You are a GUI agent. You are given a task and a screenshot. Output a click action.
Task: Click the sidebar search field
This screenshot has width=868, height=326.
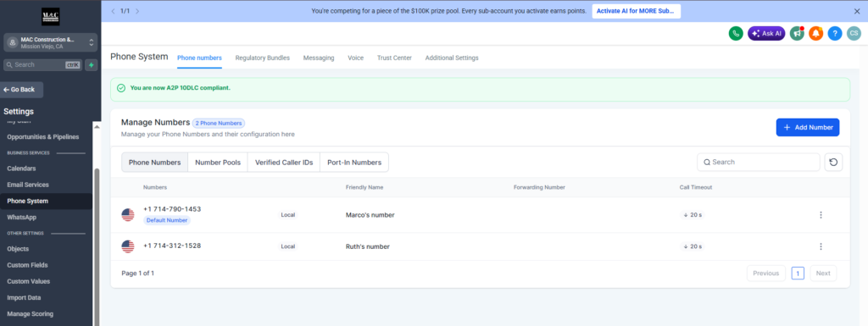point(43,64)
